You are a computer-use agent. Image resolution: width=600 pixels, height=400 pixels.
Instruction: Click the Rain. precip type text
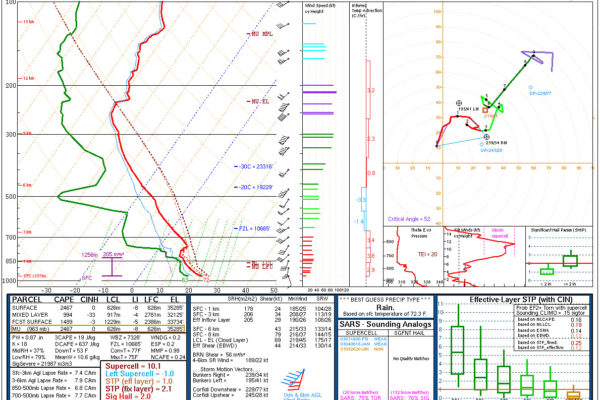pyautogui.click(x=385, y=307)
